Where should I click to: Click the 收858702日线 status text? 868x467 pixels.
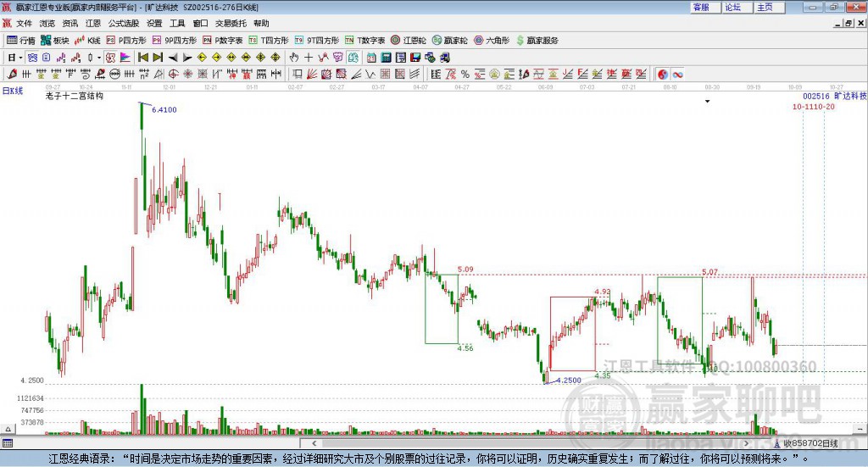point(810,443)
